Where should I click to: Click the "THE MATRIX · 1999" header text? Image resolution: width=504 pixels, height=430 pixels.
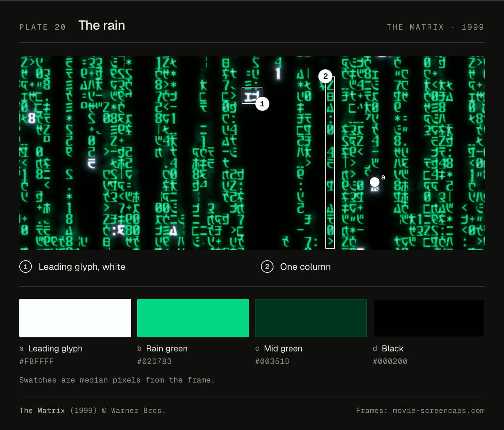coord(435,27)
